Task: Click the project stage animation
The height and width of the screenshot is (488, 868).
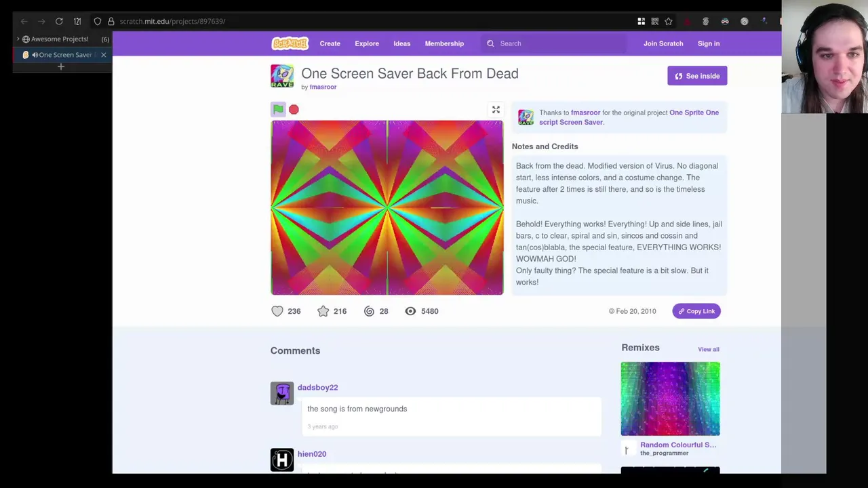Action: [x=387, y=207]
